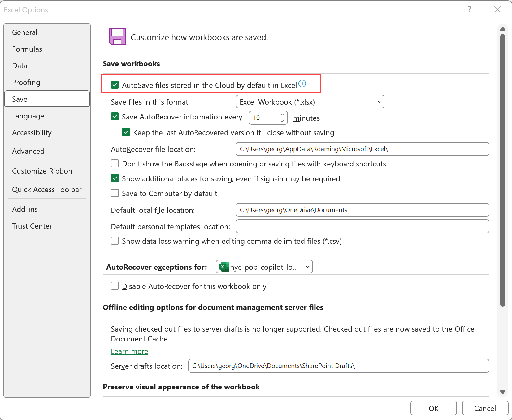Increase AutoRecover minutes with up arrow

282,114
